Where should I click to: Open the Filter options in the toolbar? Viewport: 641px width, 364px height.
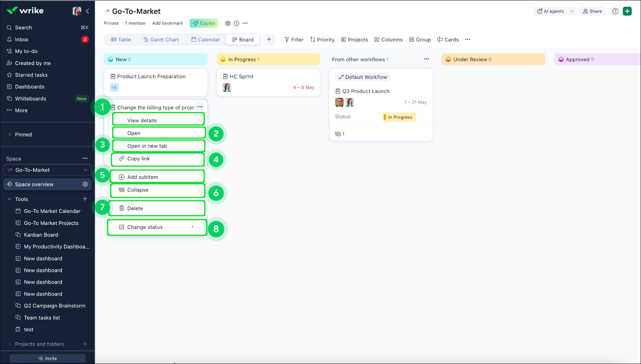pos(294,40)
